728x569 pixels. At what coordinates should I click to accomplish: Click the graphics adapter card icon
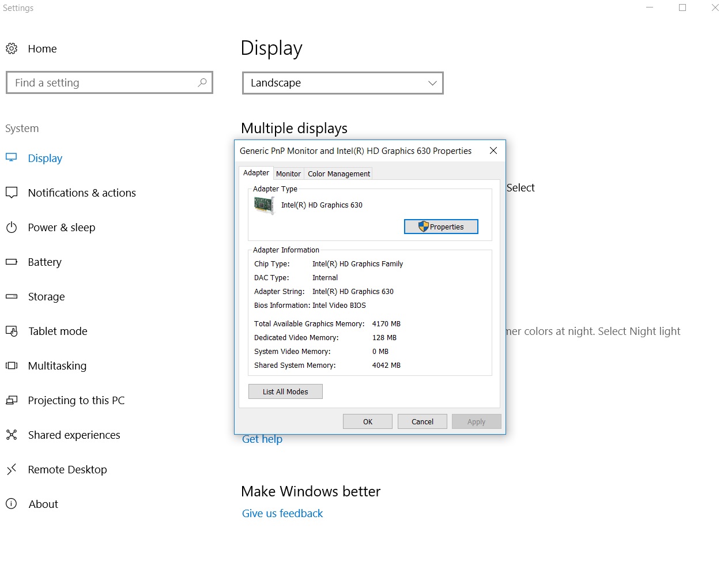[x=264, y=205]
